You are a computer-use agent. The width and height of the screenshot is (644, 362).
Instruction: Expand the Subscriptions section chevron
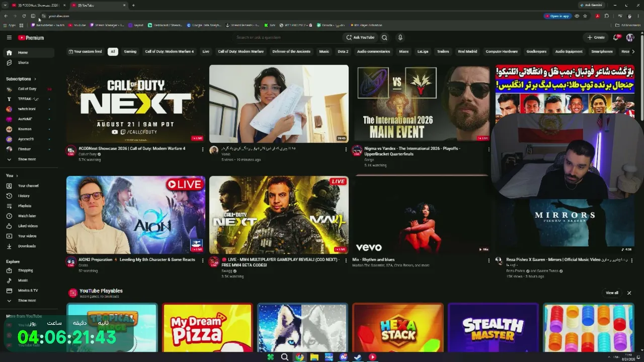coord(35,79)
